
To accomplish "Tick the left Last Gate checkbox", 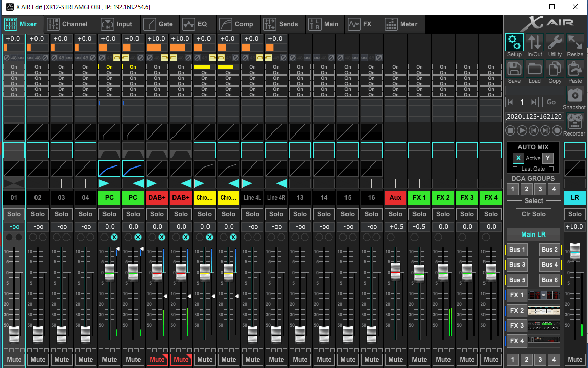I will 515,169.
